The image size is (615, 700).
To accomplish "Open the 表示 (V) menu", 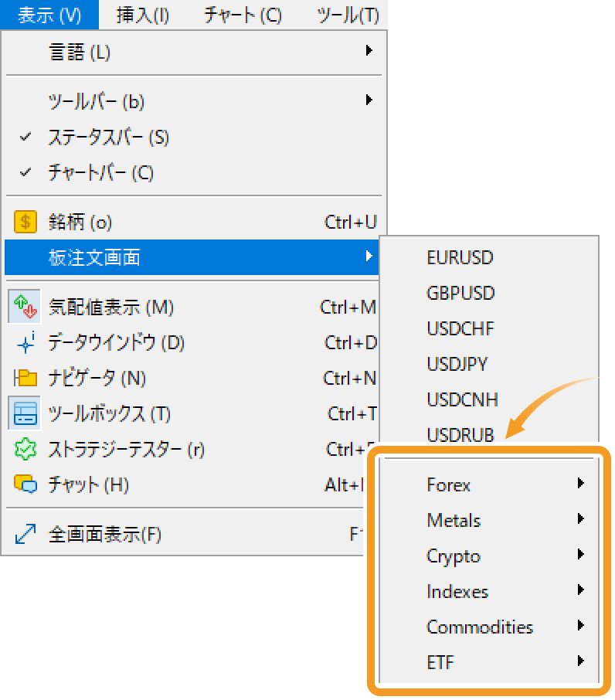I will (49, 15).
